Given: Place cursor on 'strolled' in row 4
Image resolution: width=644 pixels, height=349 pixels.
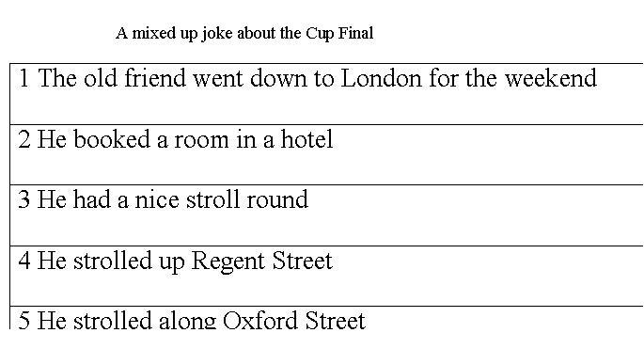Looking at the screenshot, I should point(113,261).
